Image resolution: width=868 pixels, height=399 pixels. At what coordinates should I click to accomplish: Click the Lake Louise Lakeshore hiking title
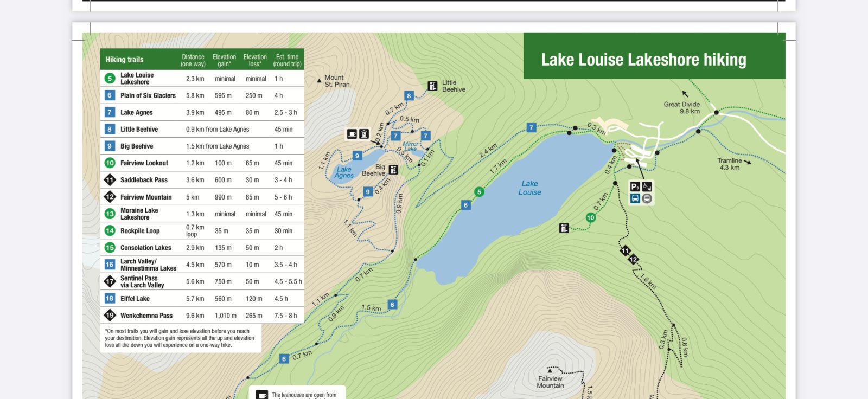[x=643, y=60]
